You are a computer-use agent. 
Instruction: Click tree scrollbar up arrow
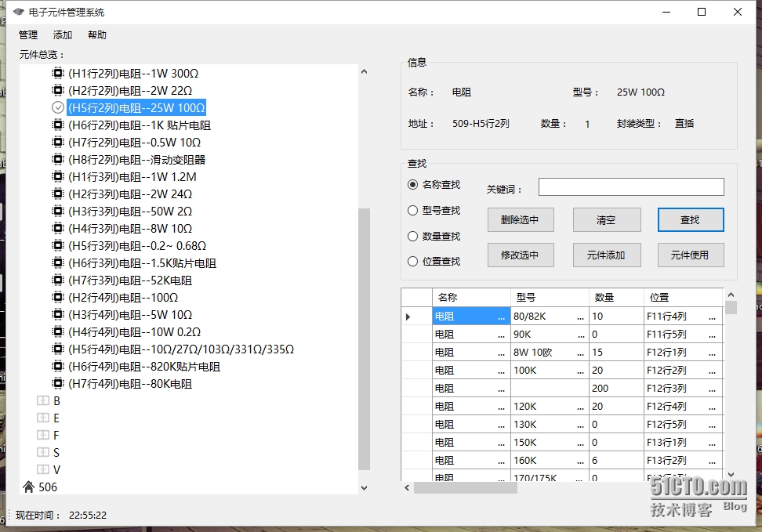click(x=364, y=71)
